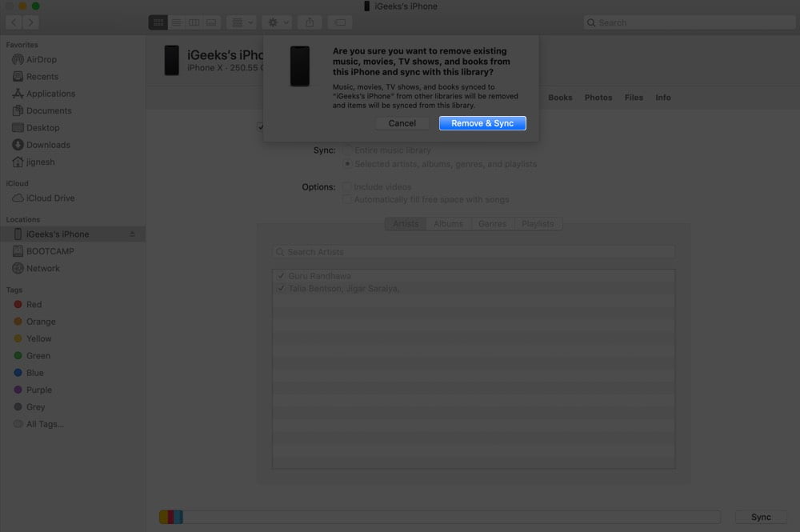Enable the Include videos checkbox

(x=346, y=186)
